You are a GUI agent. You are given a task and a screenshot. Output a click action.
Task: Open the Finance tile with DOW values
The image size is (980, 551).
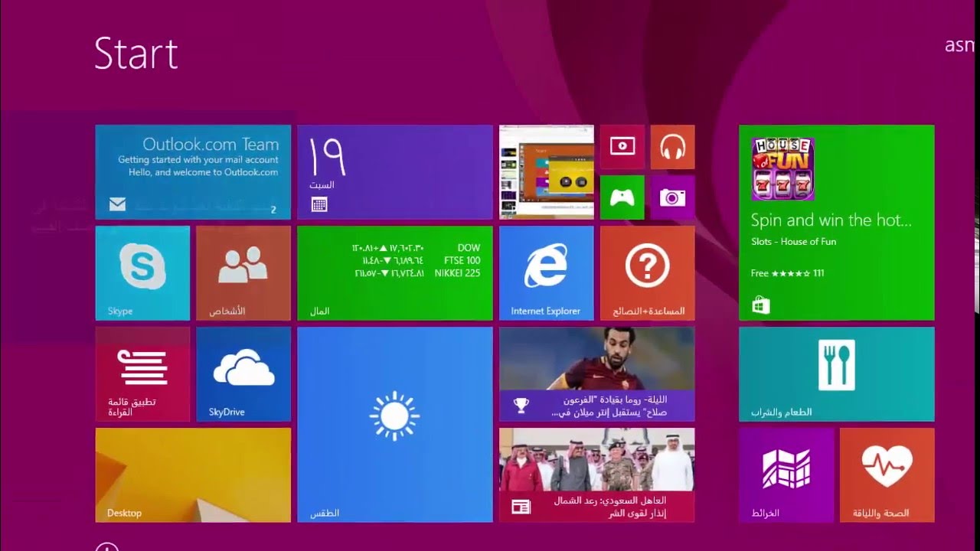click(395, 273)
